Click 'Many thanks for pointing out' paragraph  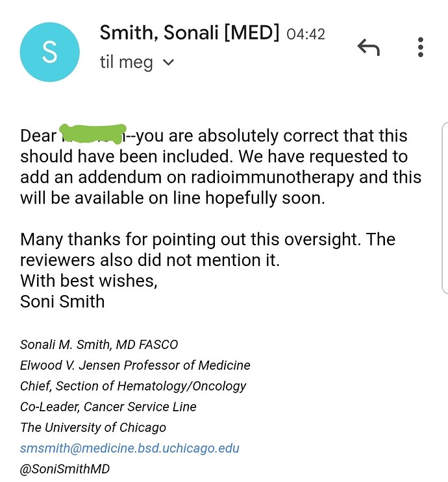[208, 250]
